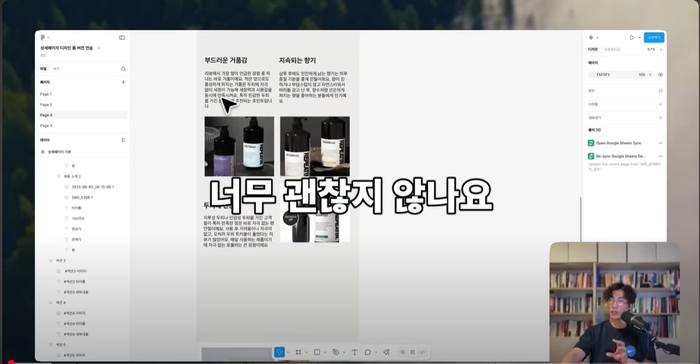Click the search icon in left panel
This screenshot has width=700, height=364.
pyautogui.click(x=123, y=69)
